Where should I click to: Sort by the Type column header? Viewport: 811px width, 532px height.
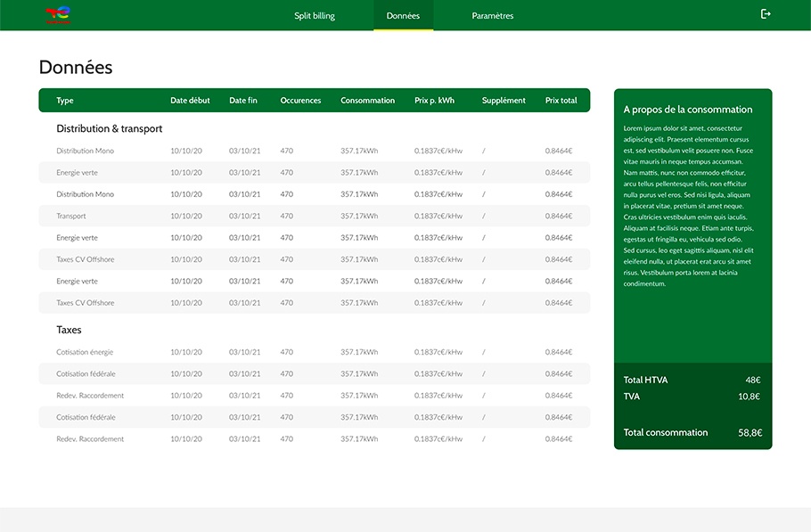[65, 101]
